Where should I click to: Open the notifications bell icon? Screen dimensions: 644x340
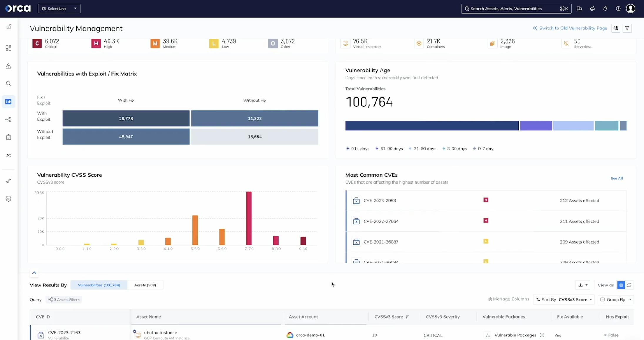click(605, 9)
